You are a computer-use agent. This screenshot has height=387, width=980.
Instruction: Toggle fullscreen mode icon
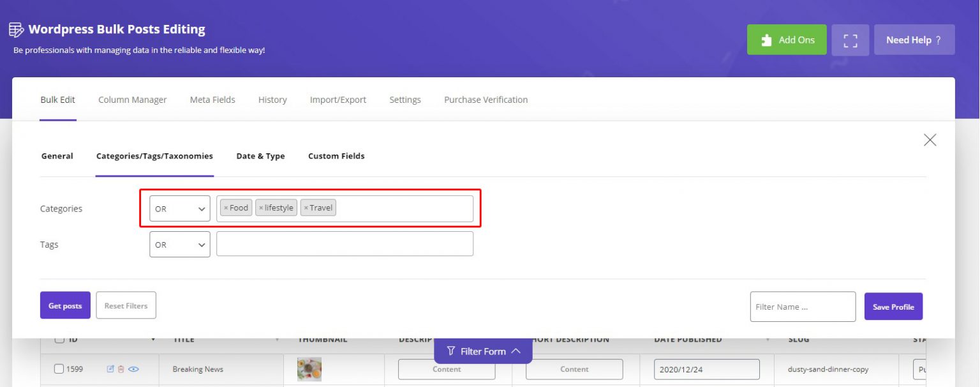pos(850,40)
